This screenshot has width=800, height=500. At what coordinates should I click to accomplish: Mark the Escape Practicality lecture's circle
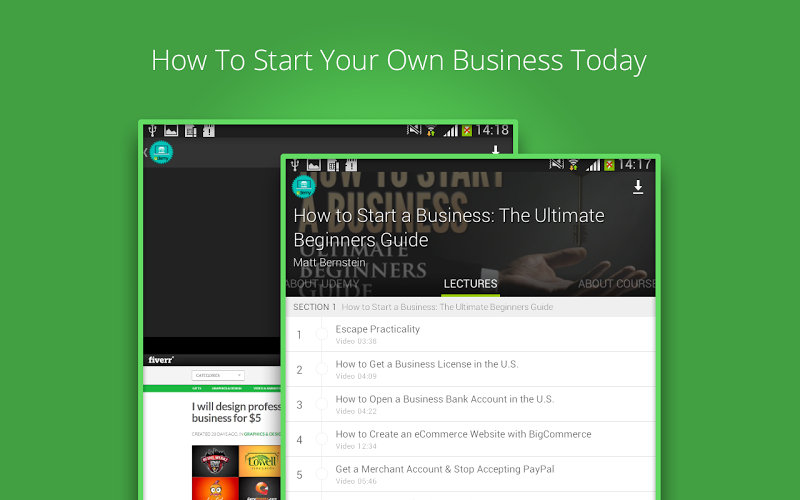coord(321,334)
